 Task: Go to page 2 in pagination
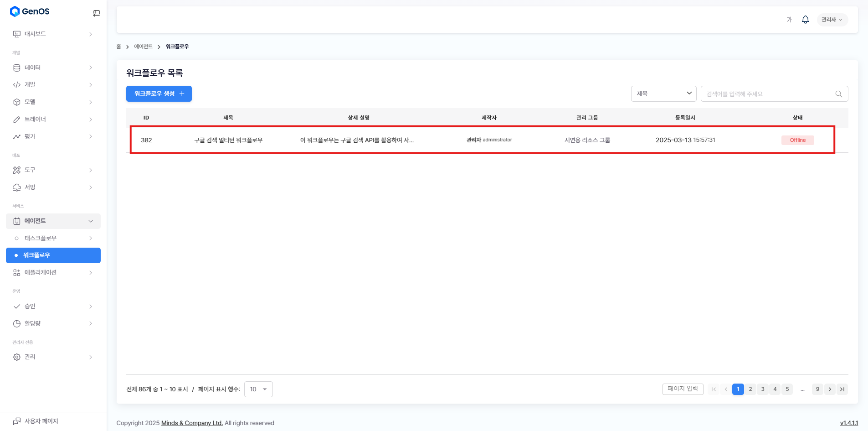[x=750, y=389]
